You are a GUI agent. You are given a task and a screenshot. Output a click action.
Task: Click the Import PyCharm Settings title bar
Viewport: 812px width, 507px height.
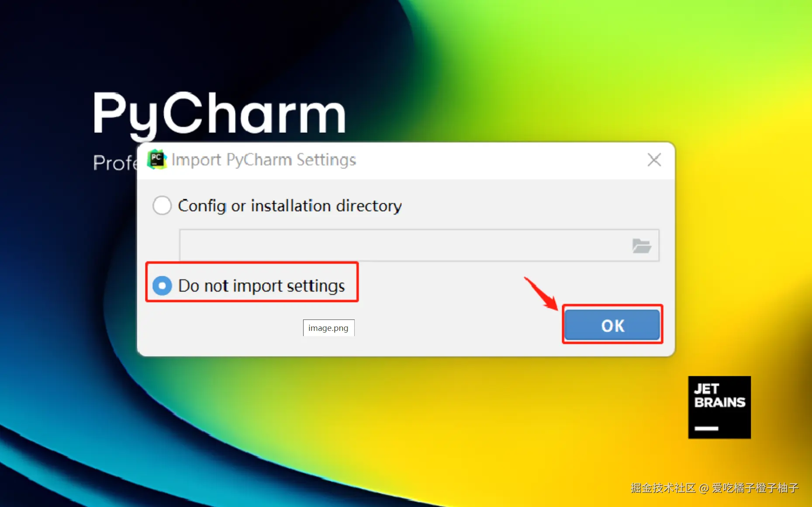pyautogui.click(x=405, y=160)
